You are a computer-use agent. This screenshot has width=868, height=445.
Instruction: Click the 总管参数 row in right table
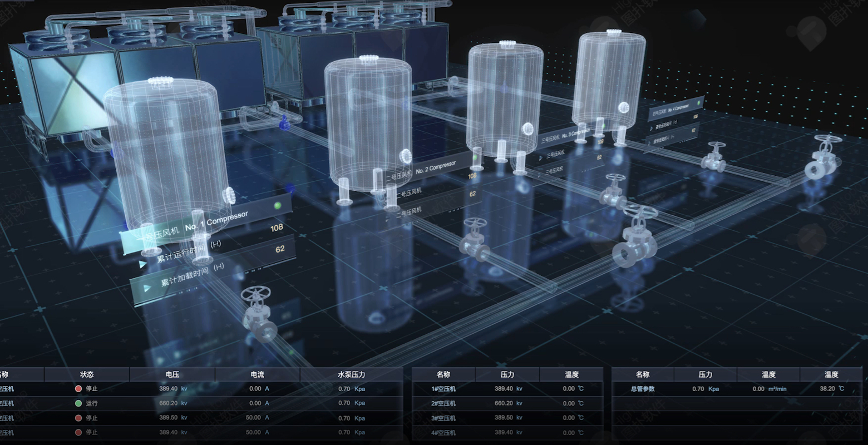click(643, 389)
